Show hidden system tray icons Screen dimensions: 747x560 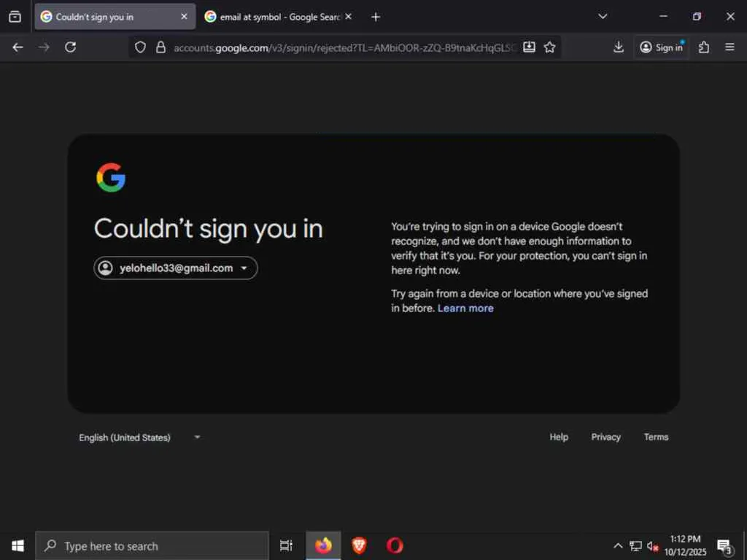617,545
